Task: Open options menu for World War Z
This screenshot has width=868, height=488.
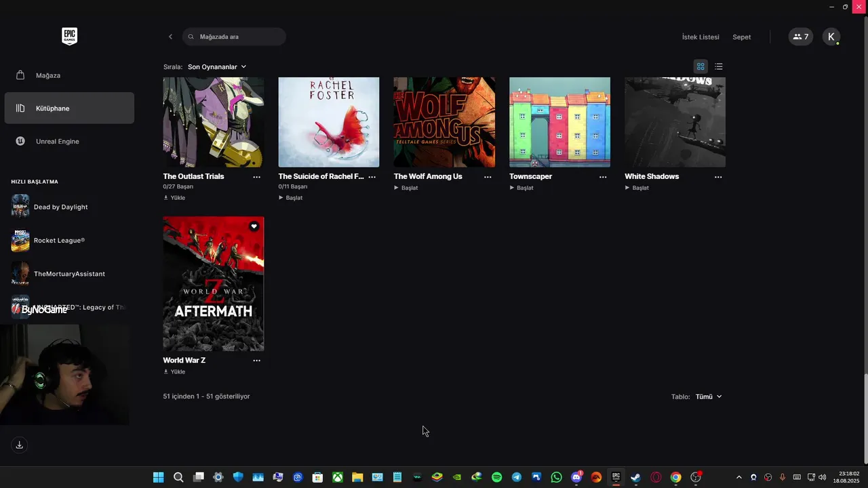Action: point(256,361)
